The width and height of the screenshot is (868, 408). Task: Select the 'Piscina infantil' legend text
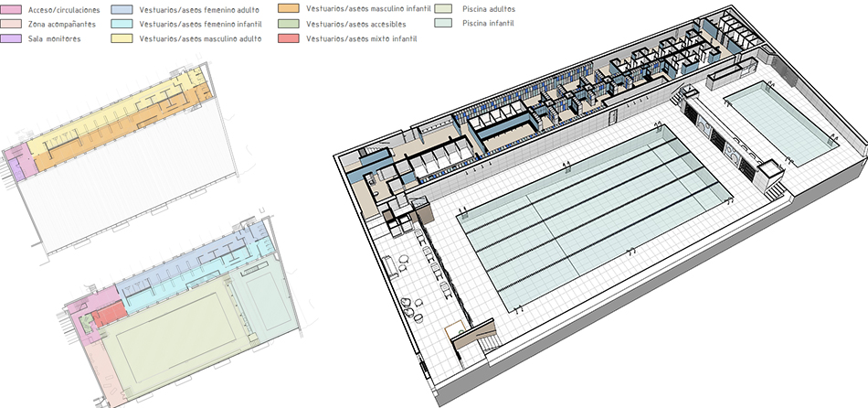tap(488, 23)
